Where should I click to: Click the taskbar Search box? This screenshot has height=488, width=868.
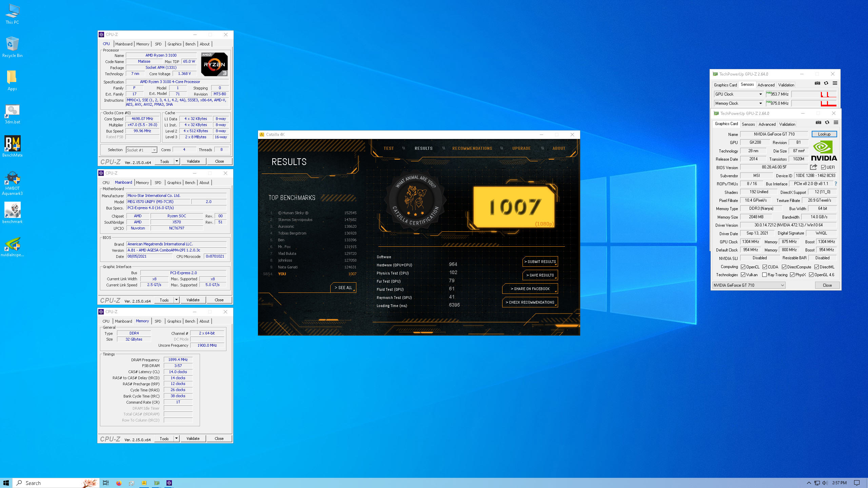click(56, 483)
